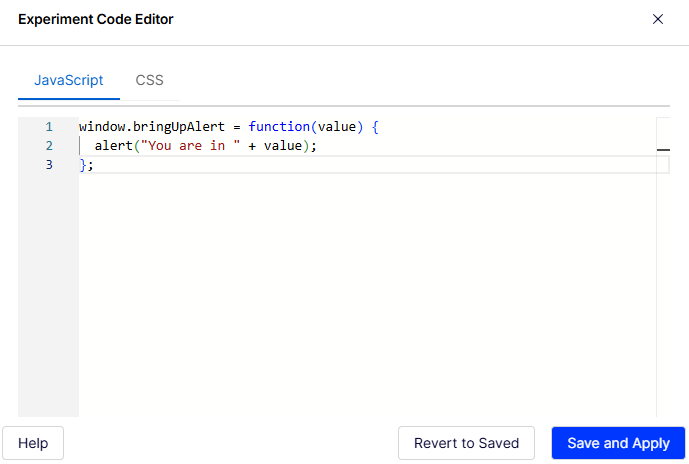Click the empty area below the code

click(x=360, y=300)
